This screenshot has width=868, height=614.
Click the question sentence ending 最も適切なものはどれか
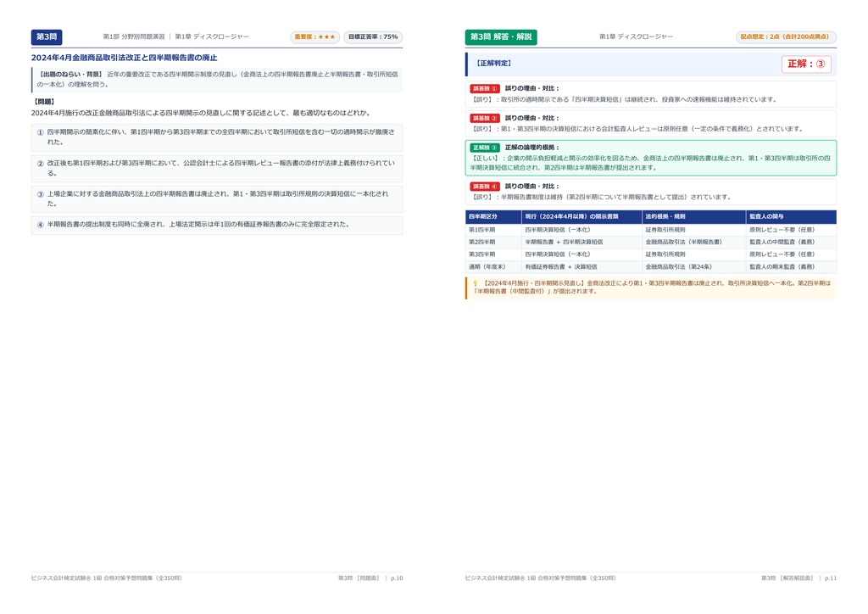pyautogui.click(x=200, y=113)
